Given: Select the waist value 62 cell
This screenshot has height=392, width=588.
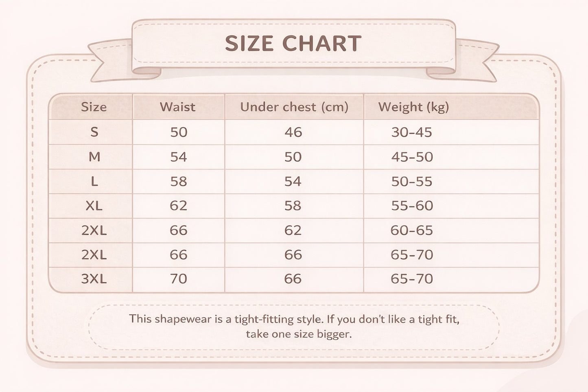Looking at the screenshot, I should point(178,206).
